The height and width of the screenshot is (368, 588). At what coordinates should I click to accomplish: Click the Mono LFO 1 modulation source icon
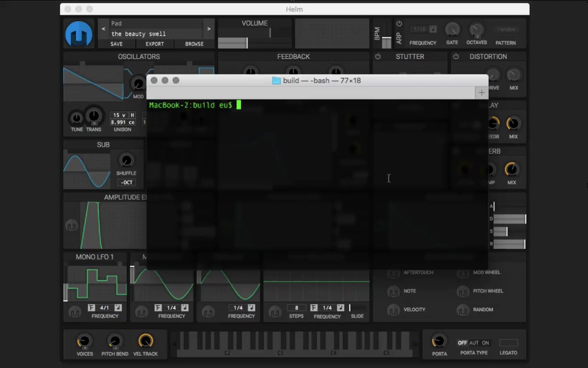tap(75, 312)
